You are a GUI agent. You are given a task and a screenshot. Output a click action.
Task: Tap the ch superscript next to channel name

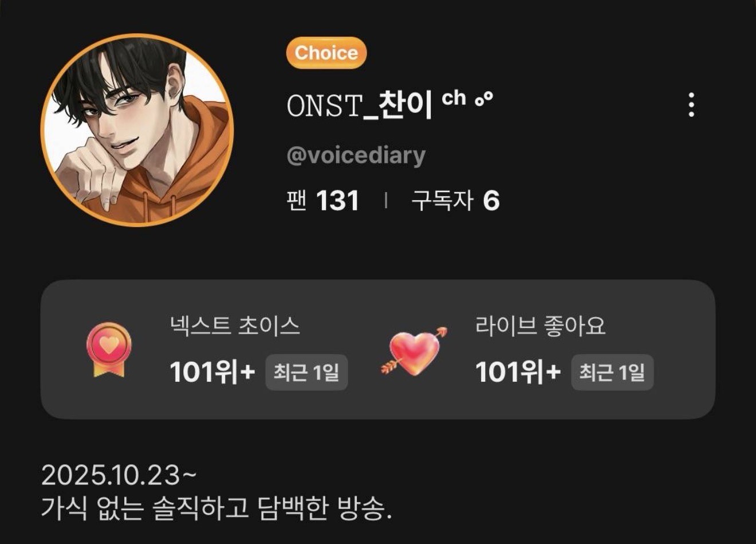tap(454, 98)
